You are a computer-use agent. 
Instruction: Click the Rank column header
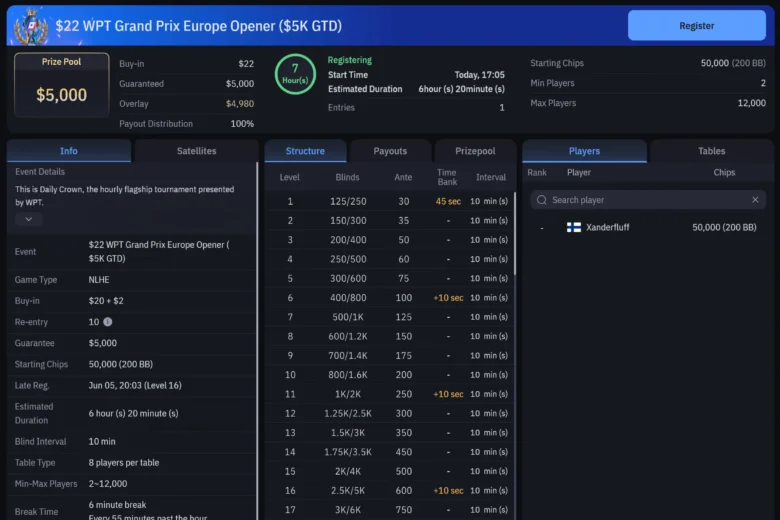[x=537, y=173]
